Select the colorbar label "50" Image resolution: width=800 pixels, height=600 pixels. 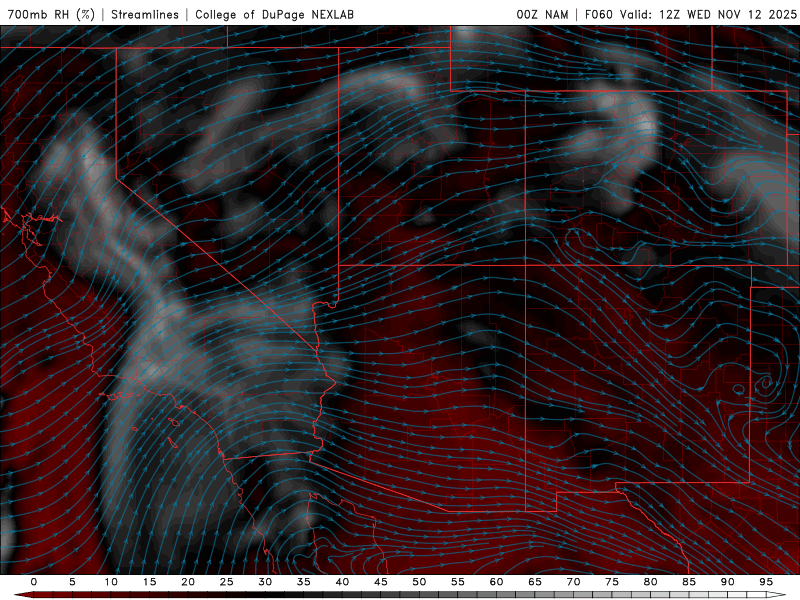point(419,582)
